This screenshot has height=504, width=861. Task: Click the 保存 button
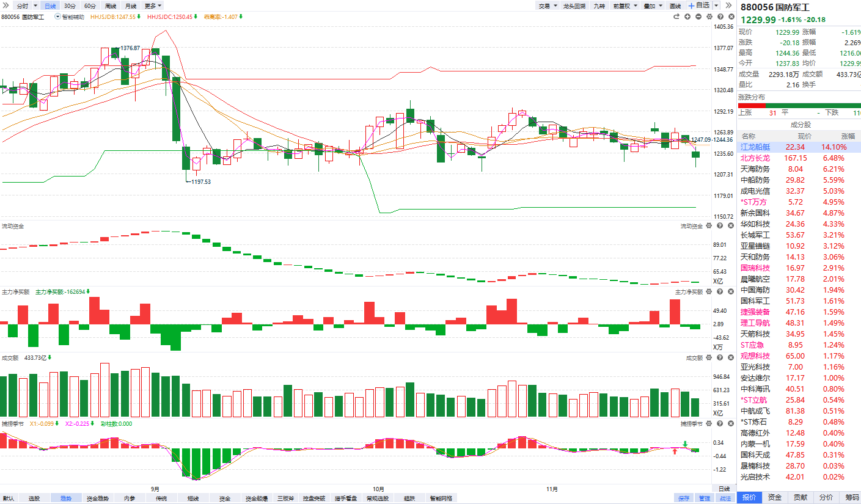pos(684,499)
